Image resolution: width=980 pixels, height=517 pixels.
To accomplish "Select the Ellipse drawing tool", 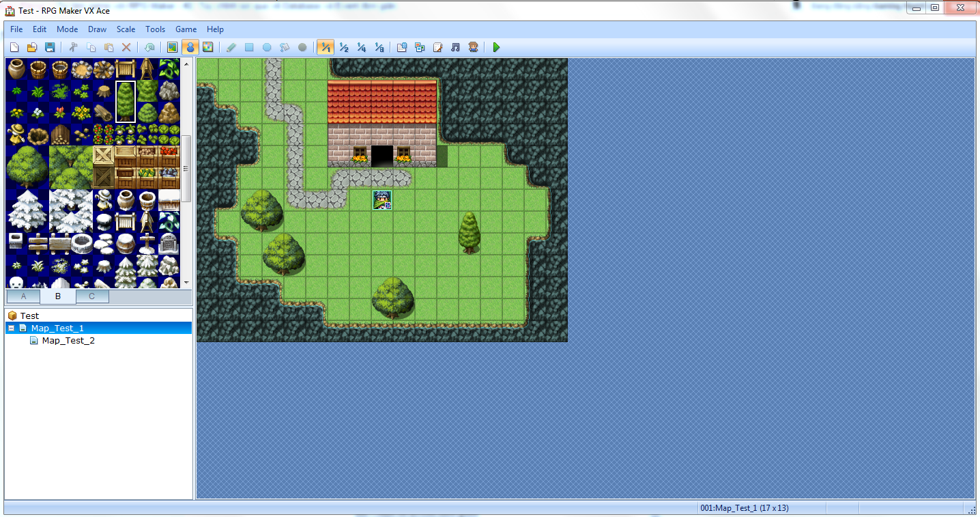I will coord(266,47).
